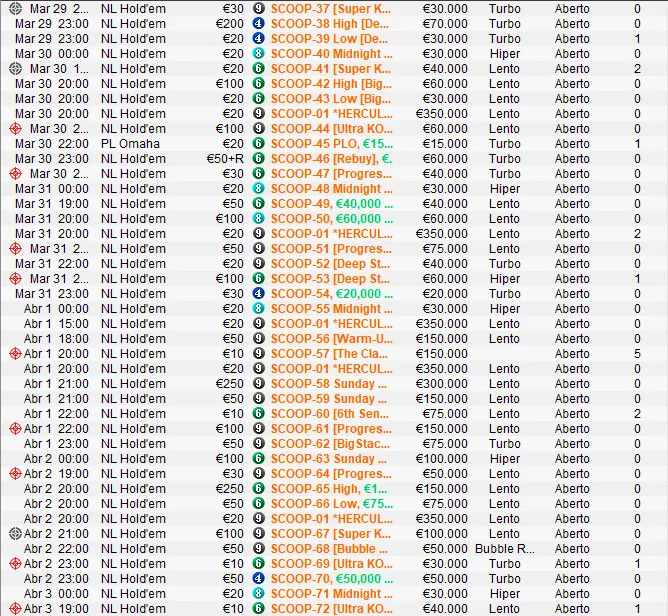This screenshot has width=668, height=616.
Task: Click the grey target icon on SCOOP-41 row
Action: [15, 68]
